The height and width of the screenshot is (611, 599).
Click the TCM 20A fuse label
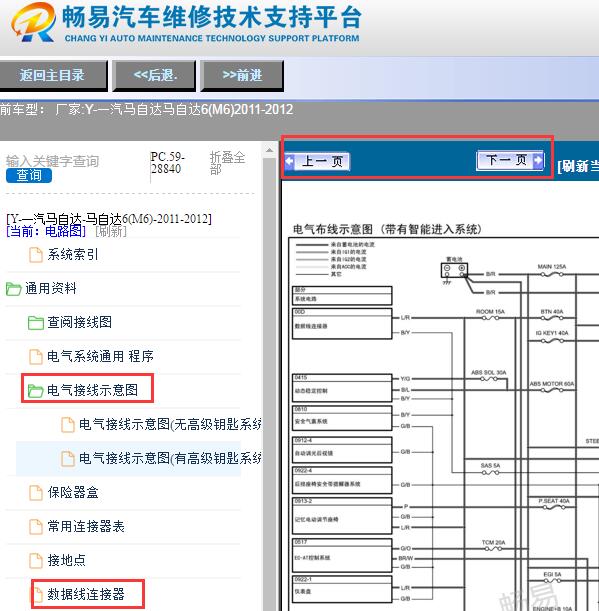click(x=493, y=542)
